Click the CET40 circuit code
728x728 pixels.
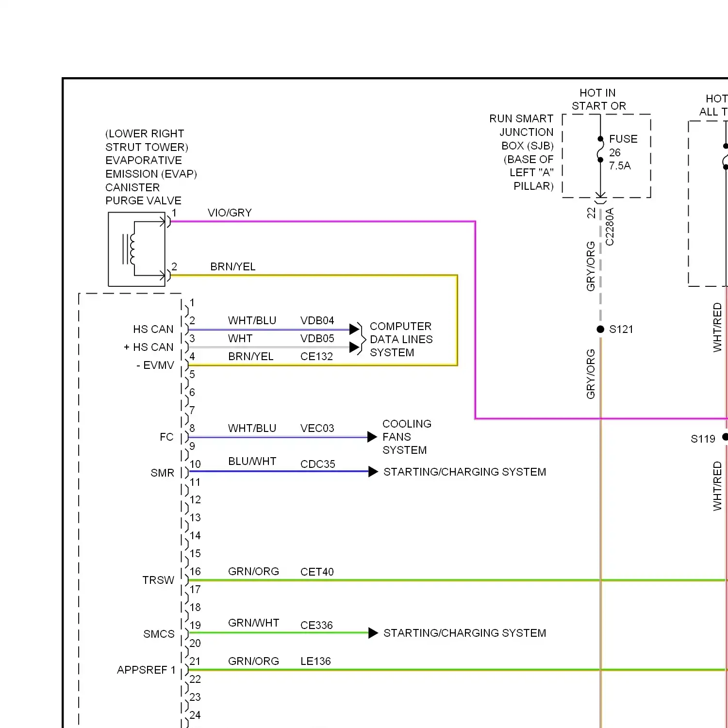tap(317, 572)
